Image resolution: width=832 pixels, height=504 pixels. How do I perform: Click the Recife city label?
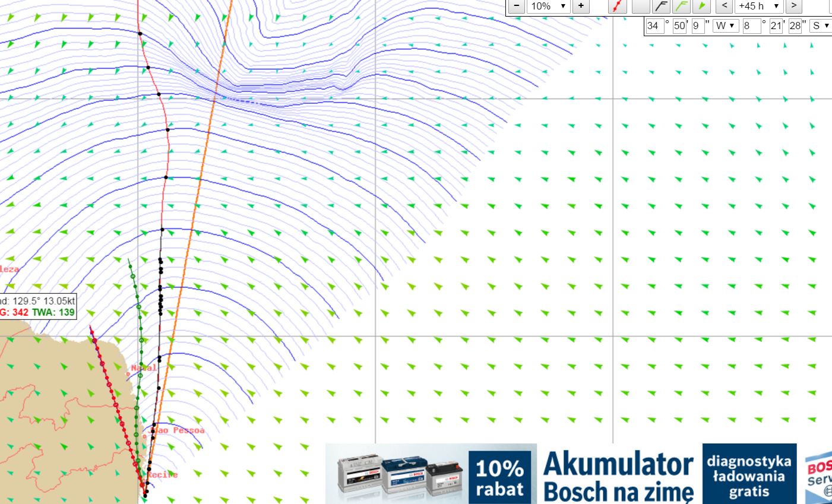[162, 474]
